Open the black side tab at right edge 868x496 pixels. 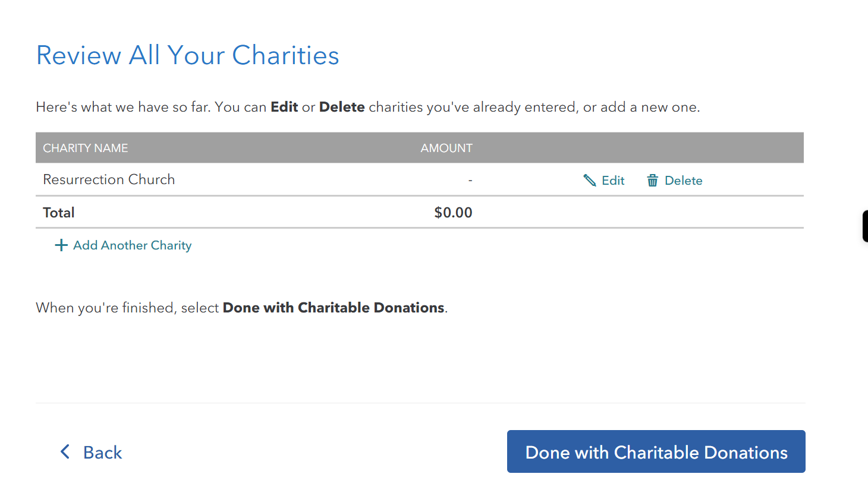click(x=865, y=226)
